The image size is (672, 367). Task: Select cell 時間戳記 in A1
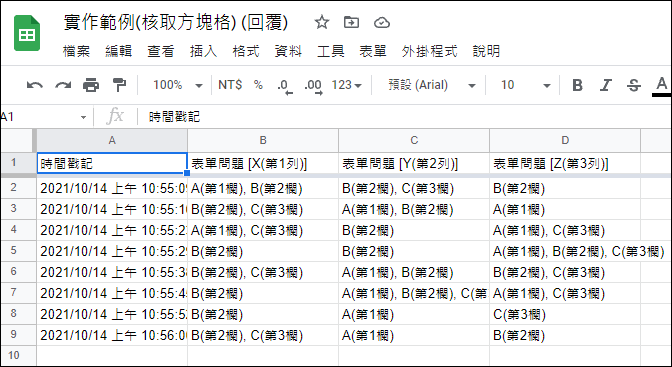pos(112,163)
